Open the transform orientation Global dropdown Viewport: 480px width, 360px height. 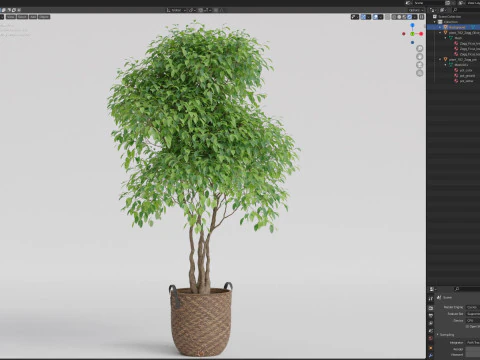tap(176, 10)
